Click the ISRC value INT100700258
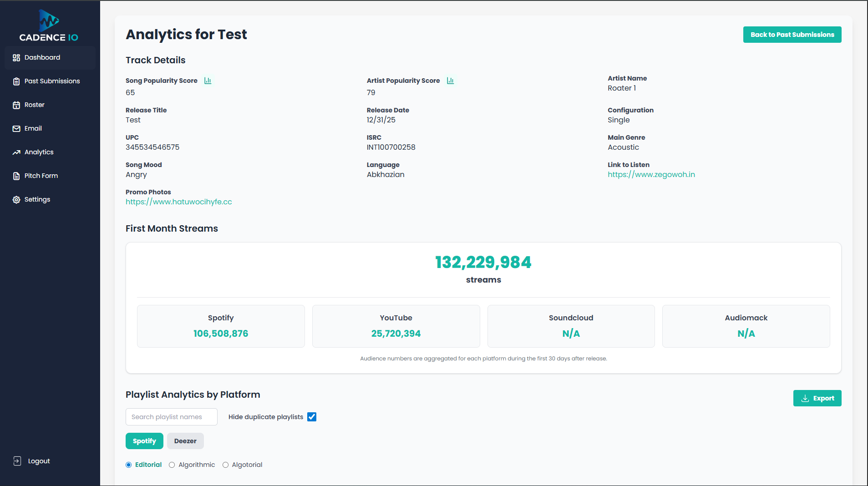The height and width of the screenshot is (486, 868). pyautogui.click(x=391, y=147)
